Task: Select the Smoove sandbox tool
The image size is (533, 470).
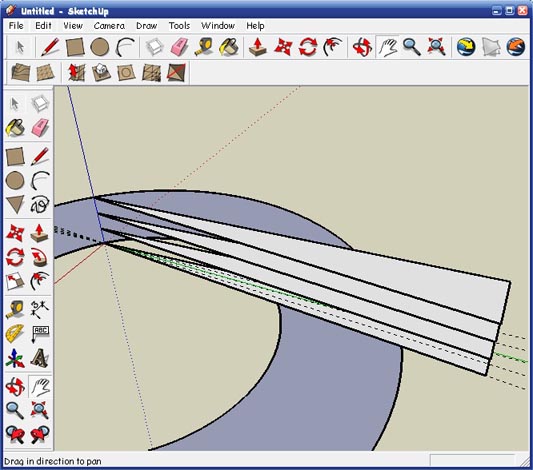Action: [x=76, y=72]
